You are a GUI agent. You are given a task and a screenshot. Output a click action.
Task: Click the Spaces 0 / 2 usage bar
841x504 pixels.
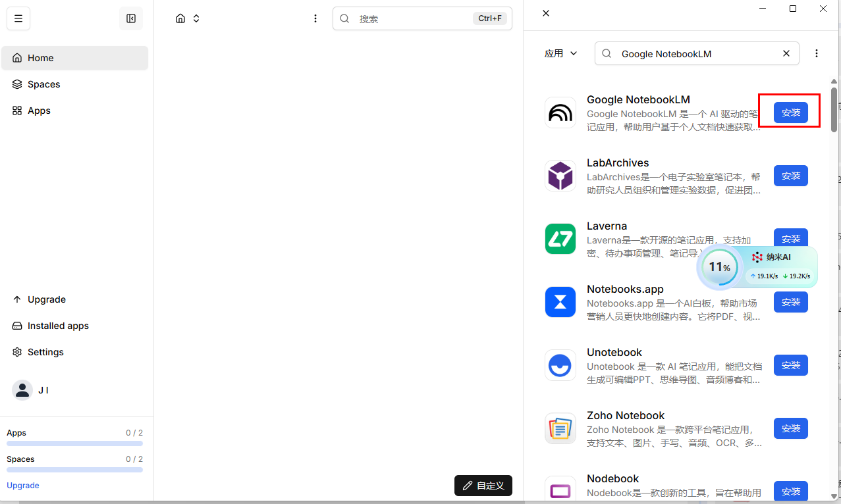pos(74,470)
